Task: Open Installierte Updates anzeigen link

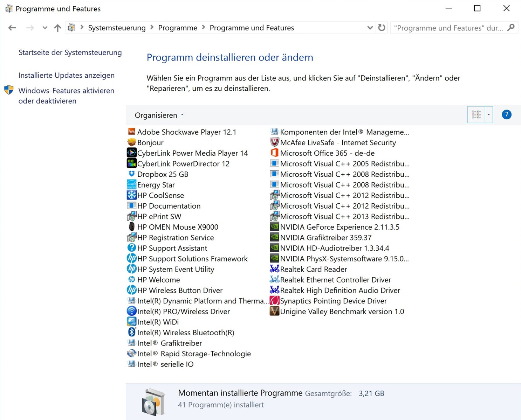Action: 67,75
